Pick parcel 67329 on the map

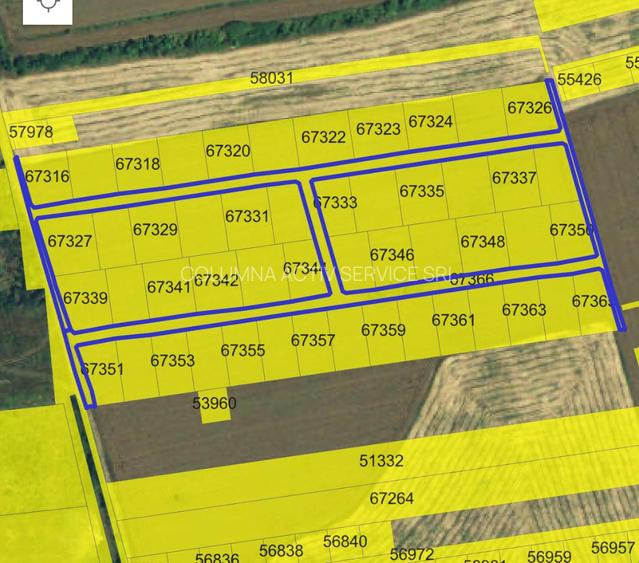(155, 230)
